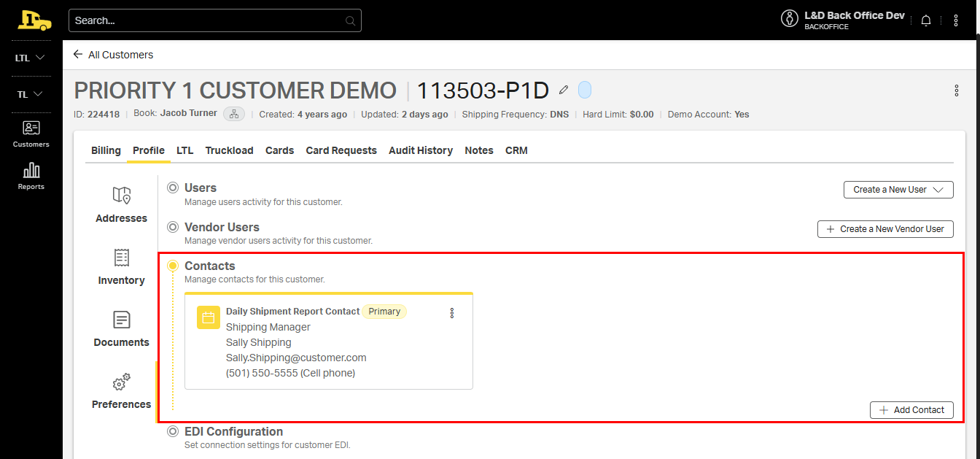Click the user profile avatar icon

tap(790, 19)
